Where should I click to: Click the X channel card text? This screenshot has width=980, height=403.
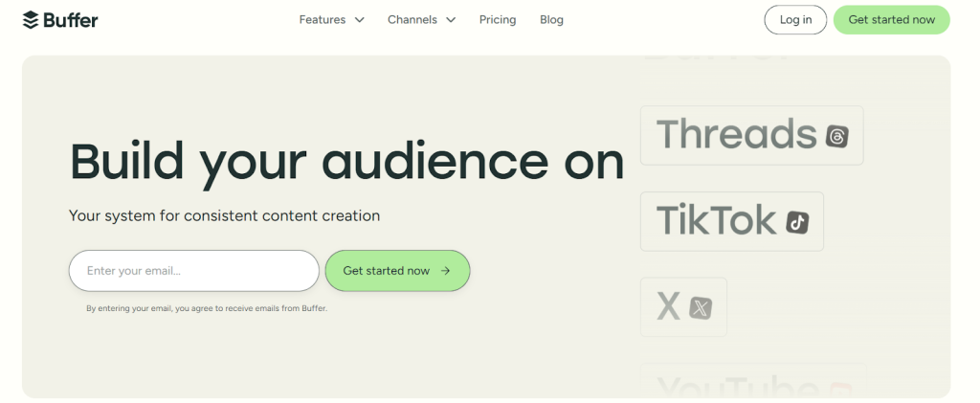(668, 306)
